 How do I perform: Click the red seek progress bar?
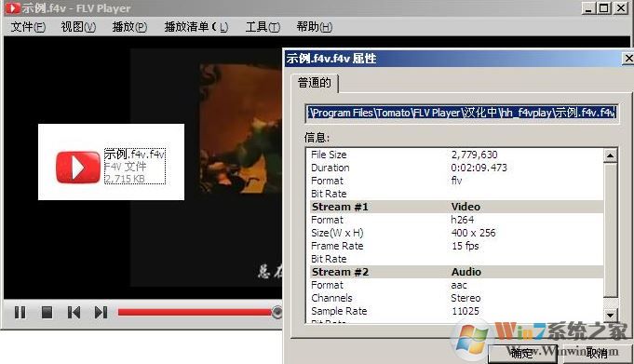click(x=195, y=312)
